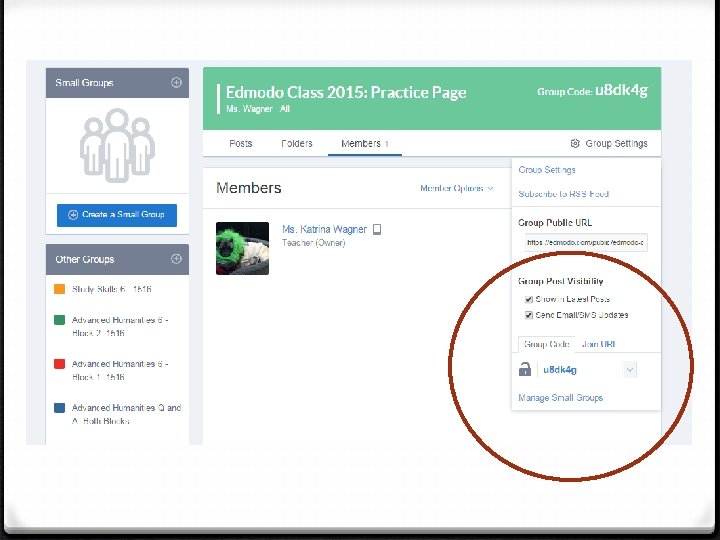Click Katrina Wagner's profile photo thumbnail
This screenshot has width=720, height=540.
(x=242, y=248)
